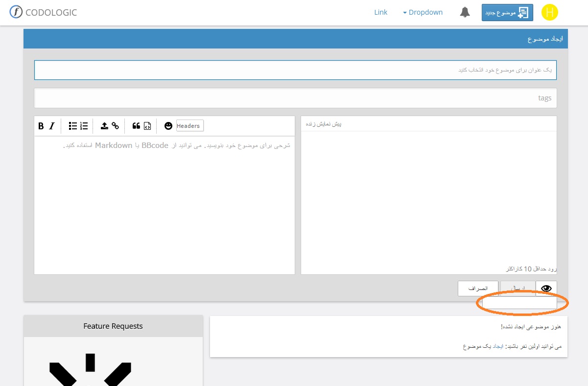Viewport: 588px width, 386px height.
Task: Click the 'ارسال' submit button
Action: (x=517, y=289)
